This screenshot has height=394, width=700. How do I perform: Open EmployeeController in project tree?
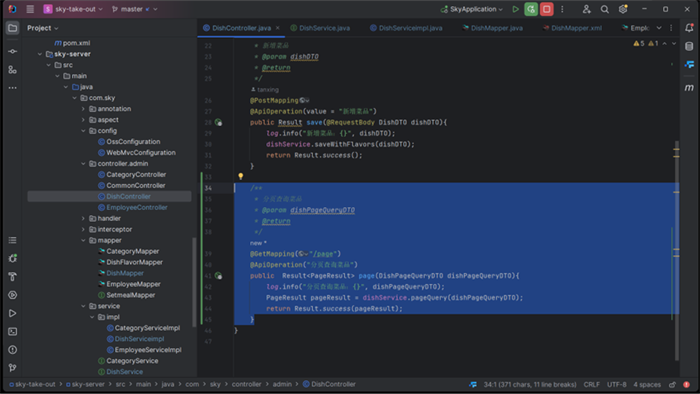[133, 207]
